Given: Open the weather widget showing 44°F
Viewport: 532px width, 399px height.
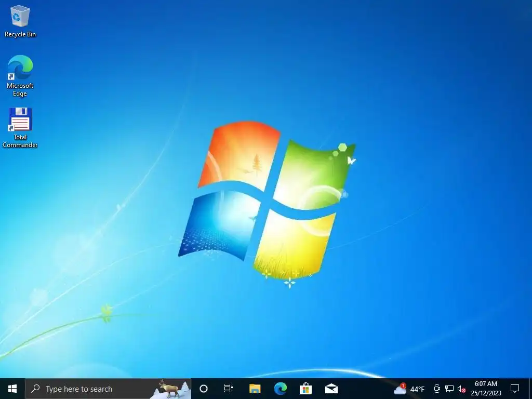Looking at the screenshot, I should point(409,389).
